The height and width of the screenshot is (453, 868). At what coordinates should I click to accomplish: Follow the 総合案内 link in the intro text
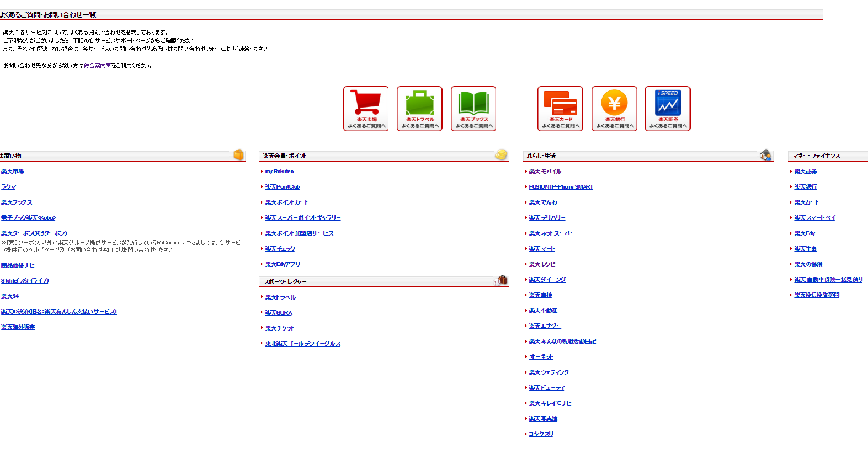coord(97,66)
